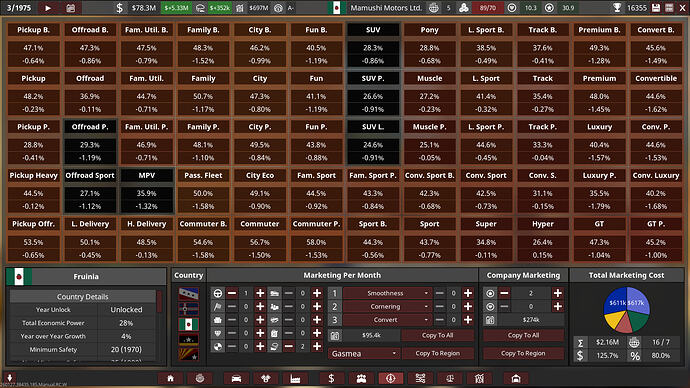690x388 pixels.
Task: Click the globe icon beside company name
Action: (x=433, y=8)
